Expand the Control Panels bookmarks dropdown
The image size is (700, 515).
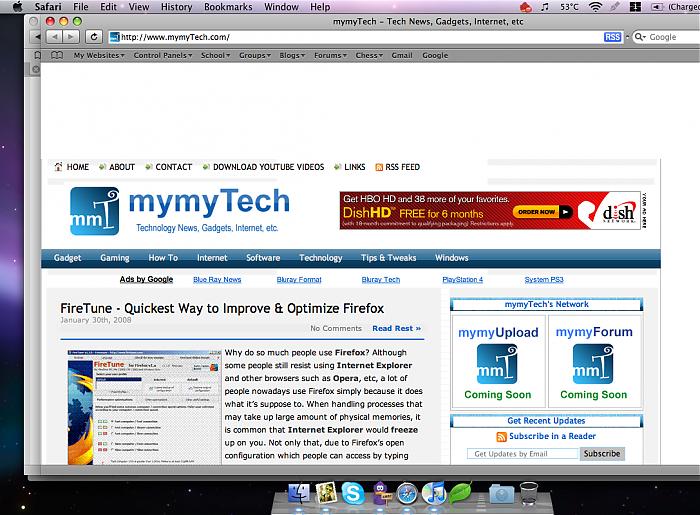point(163,55)
